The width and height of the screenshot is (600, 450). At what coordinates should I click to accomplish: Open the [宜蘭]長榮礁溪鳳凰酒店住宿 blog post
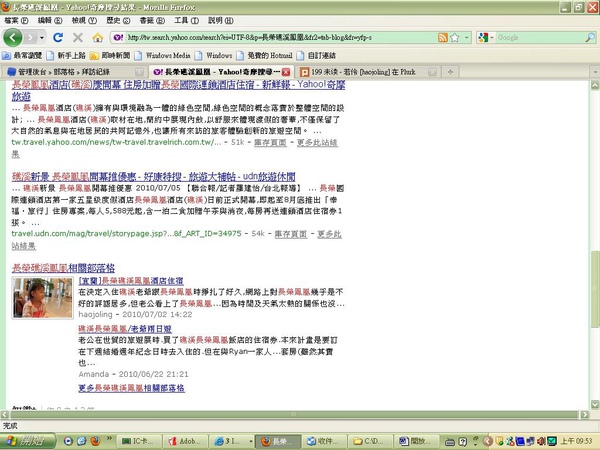[131, 281]
